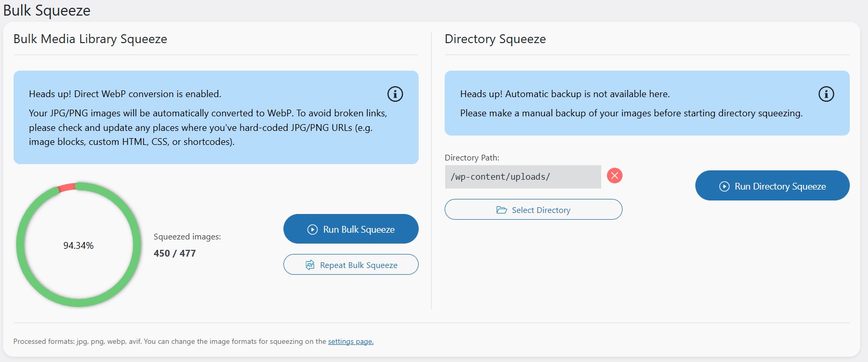Click the play icon on Run Directory Squeeze
The width and height of the screenshot is (868, 362).
pyautogui.click(x=724, y=186)
